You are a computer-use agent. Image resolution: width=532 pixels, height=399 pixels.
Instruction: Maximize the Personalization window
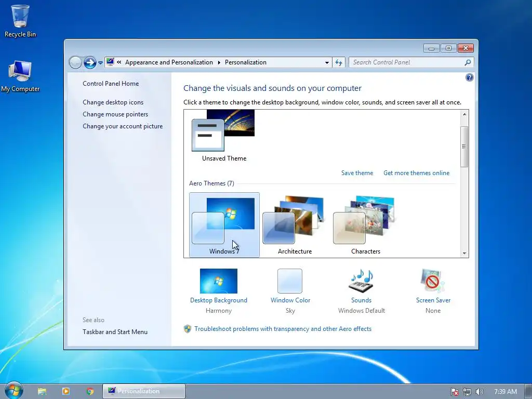tap(448, 48)
